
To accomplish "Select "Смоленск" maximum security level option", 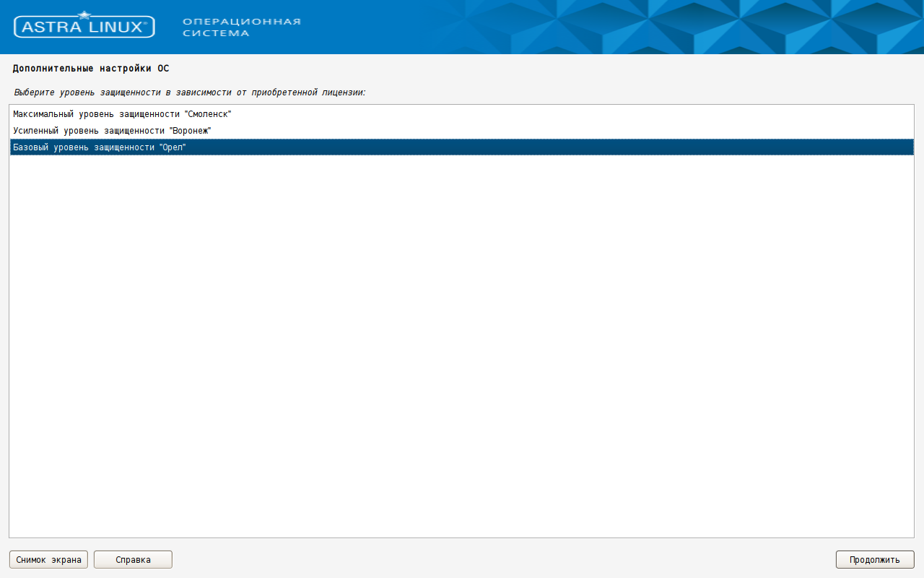I will coord(462,114).
